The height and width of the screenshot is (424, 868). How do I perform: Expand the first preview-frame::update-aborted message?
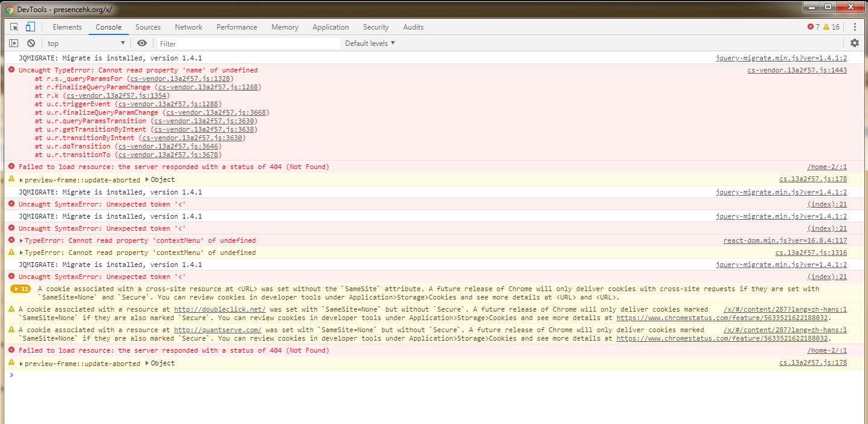(x=22, y=180)
